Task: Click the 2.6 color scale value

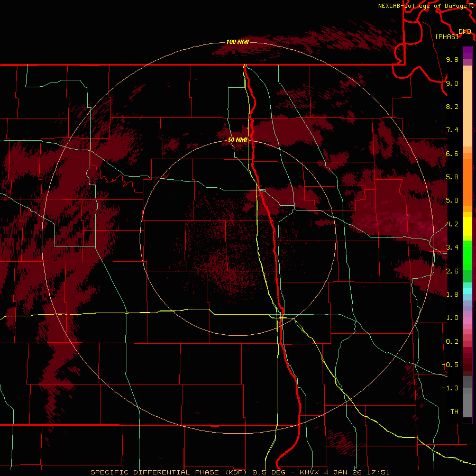Action: [452, 271]
